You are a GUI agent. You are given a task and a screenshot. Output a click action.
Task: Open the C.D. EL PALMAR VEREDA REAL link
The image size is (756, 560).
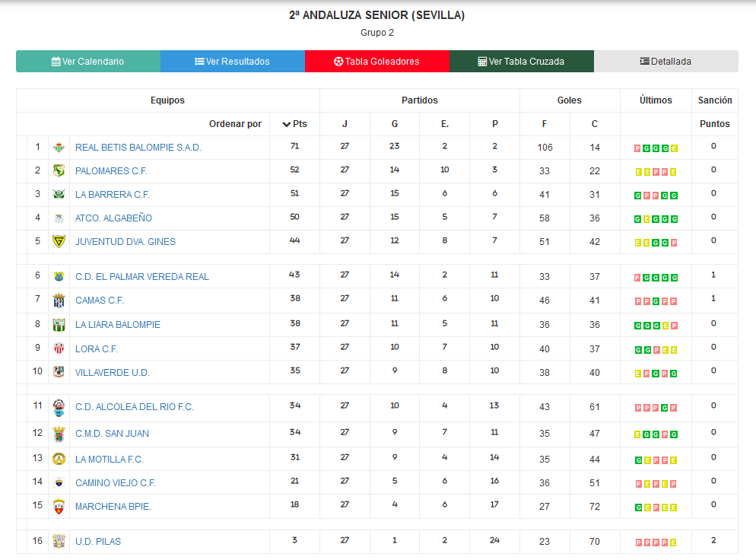pyautogui.click(x=142, y=277)
